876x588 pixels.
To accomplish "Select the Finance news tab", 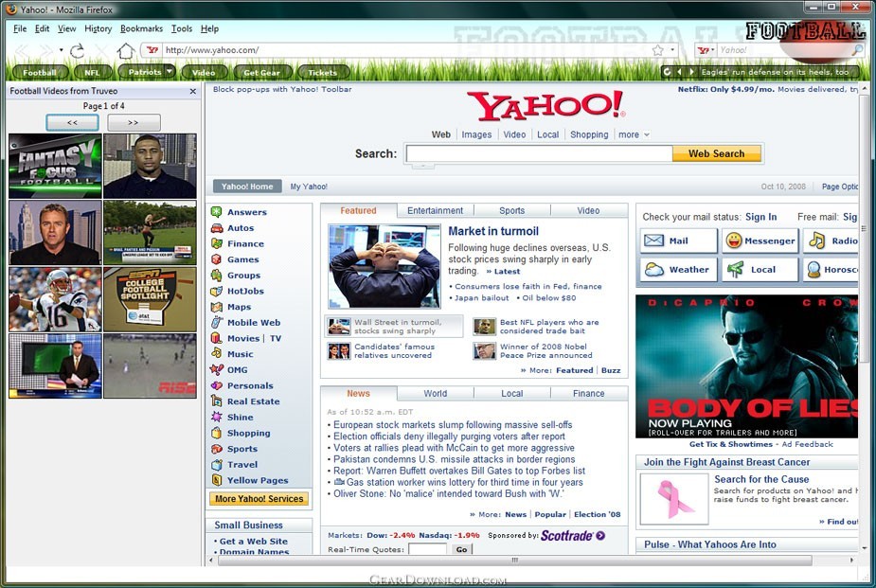I will coord(589,393).
